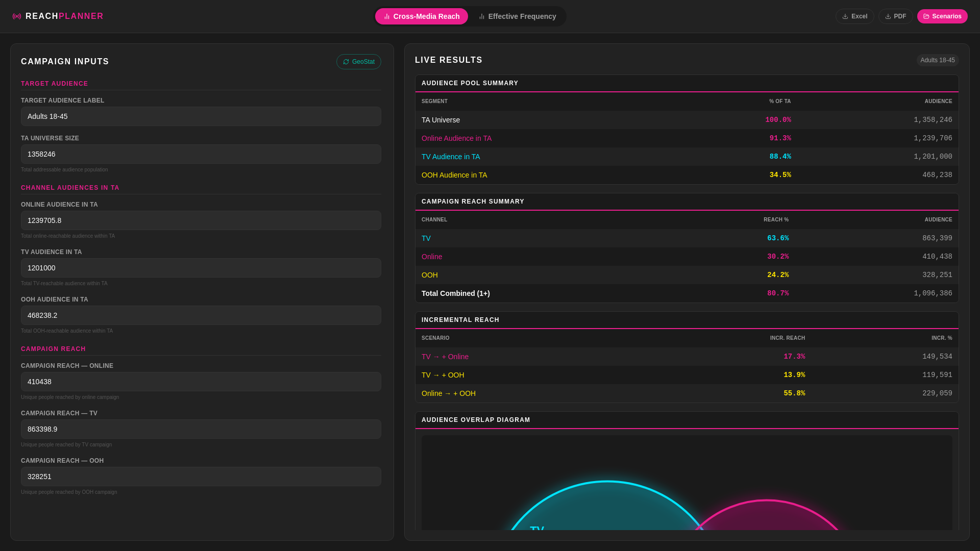Select the Online Audience in TA row
The width and height of the screenshot is (980, 551).
click(x=687, y=138)
